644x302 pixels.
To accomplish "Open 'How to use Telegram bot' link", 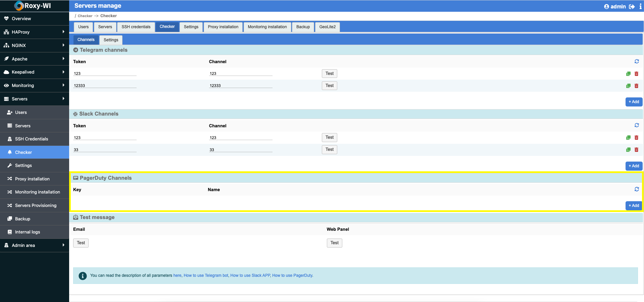I will 206,275.
